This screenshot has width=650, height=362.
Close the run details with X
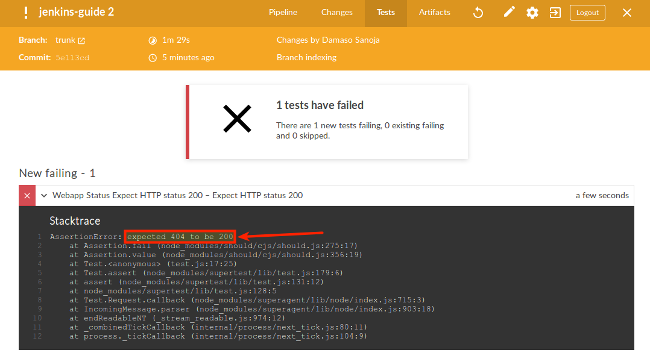tap(627, 13)
